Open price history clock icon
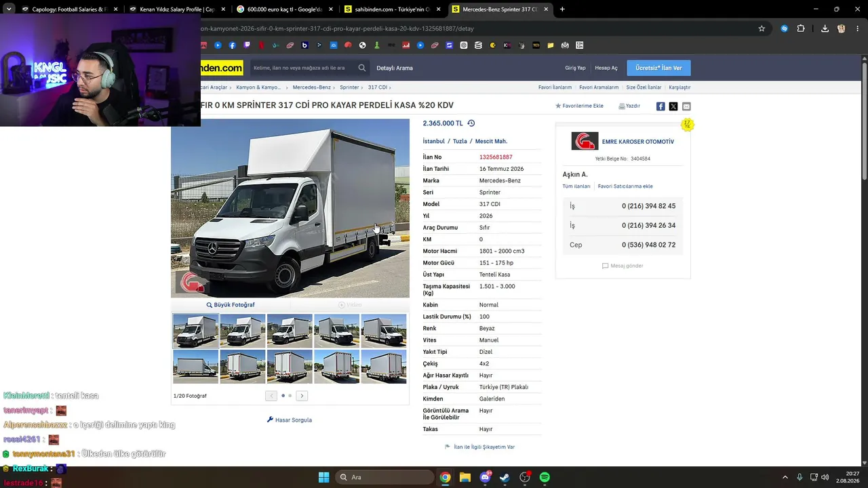 tap(471, 123)
